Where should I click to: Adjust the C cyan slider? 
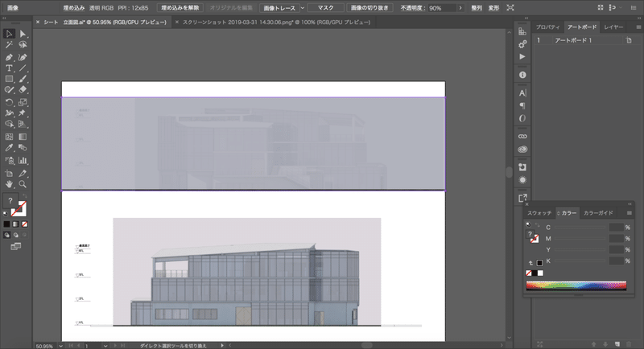coord(580,228)
